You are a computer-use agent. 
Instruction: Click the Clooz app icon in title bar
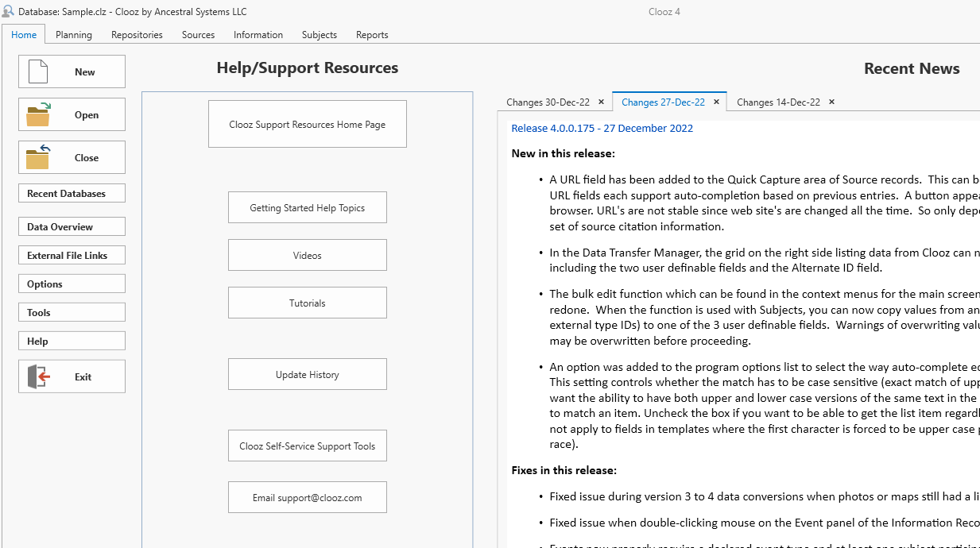pyautogui.click(x=7, y=11)
